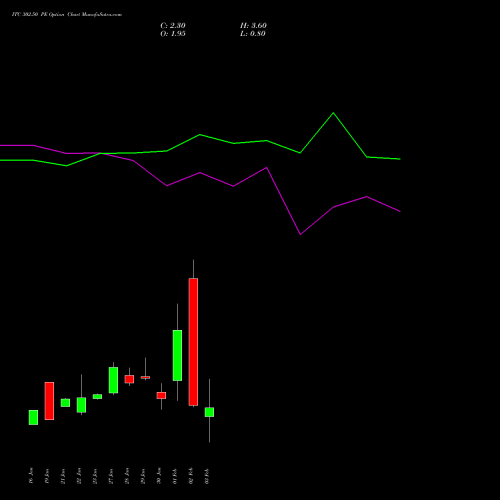Click the "22 Jan" date axis label
This screenshot has height=500, width=500.
click(79, 476)
